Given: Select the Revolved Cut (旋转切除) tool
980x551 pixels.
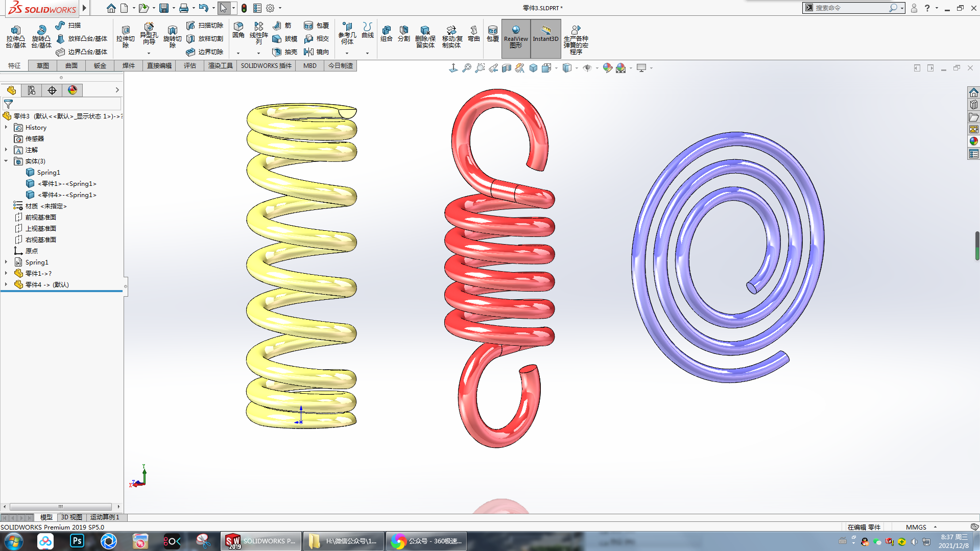Looking at the screenshot, I should (172, 36).
